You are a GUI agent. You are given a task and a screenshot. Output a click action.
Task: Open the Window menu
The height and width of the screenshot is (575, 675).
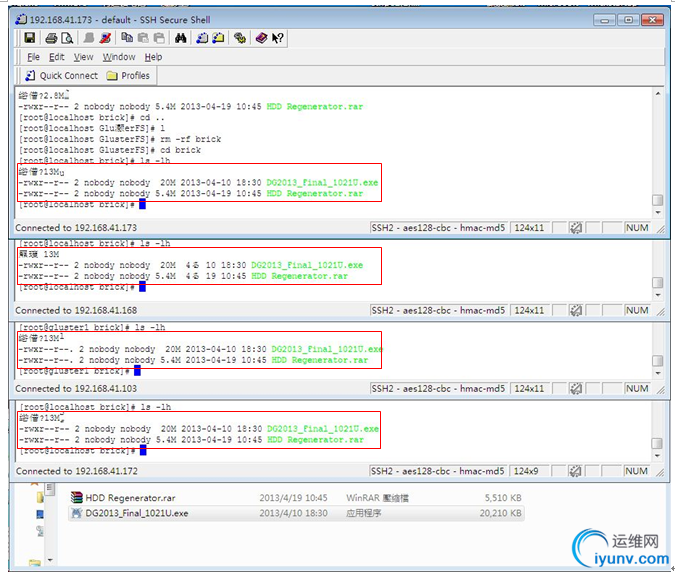(x=119, y=57)
